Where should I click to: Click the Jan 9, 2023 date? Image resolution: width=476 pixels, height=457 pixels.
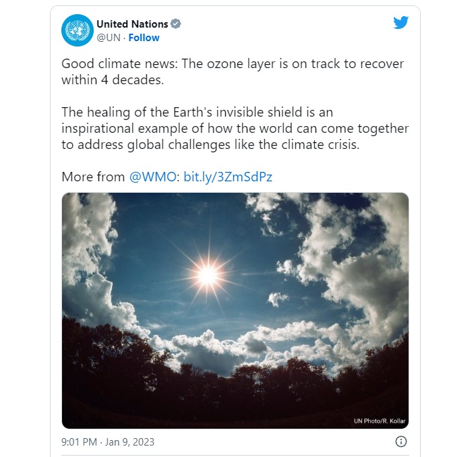click(129, 441)
